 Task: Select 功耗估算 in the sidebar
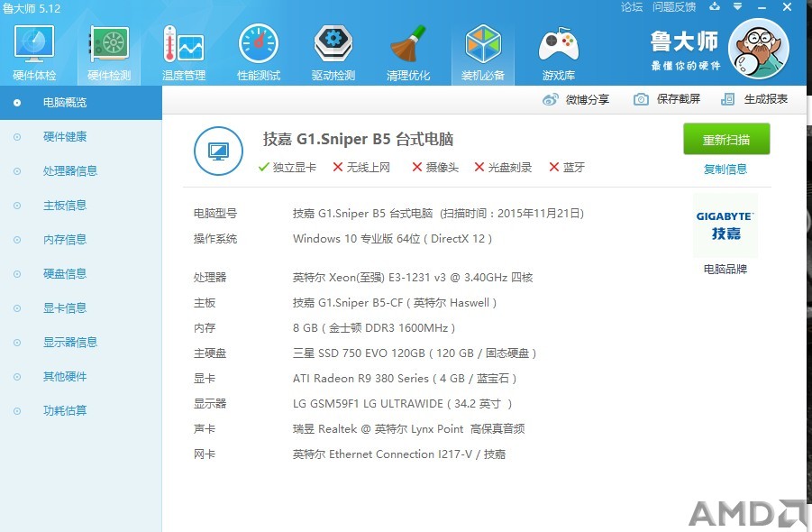tap(81, 410)
